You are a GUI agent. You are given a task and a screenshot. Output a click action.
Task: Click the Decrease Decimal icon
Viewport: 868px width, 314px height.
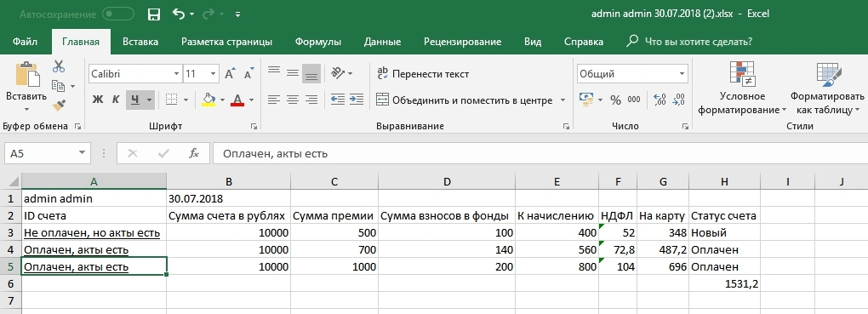(679, 100)
